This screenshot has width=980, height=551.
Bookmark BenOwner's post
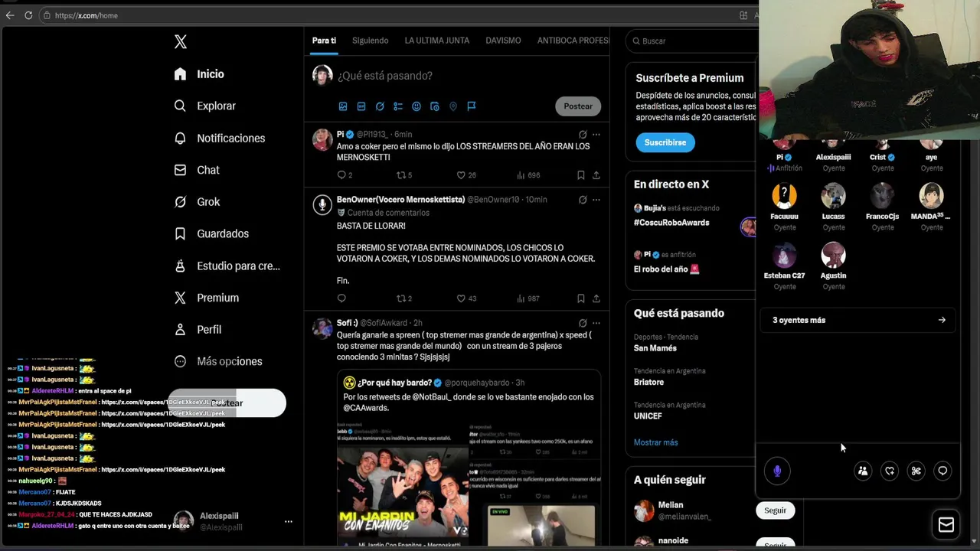pyautogui.click(x=581, y=298)
